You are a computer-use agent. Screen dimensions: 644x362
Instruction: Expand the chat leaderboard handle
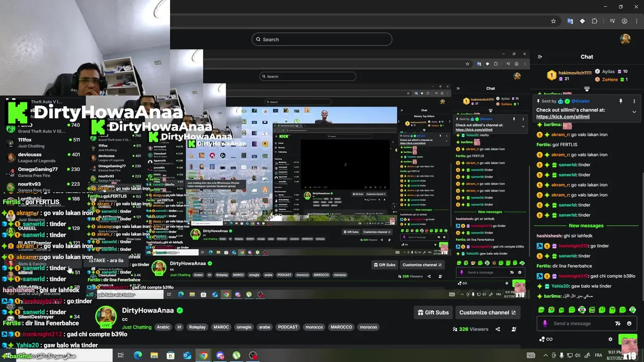point(587,89)
